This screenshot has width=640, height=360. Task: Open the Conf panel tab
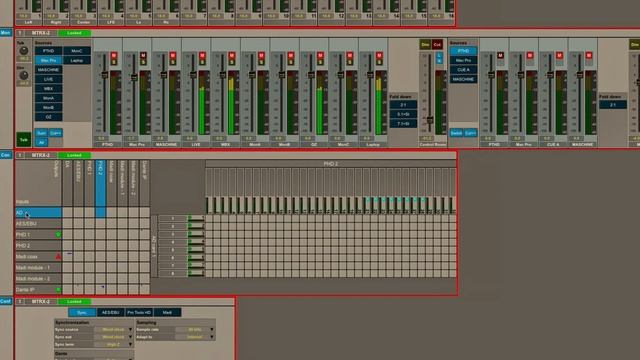click(6, 301)
